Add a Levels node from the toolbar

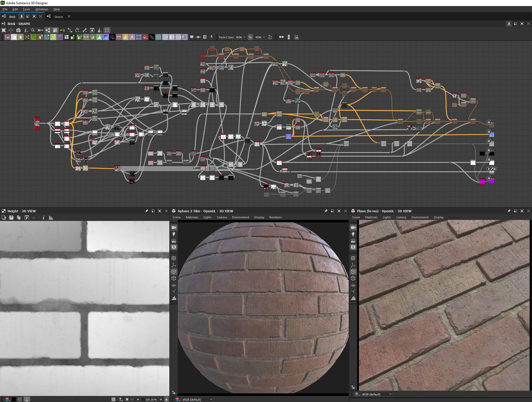(x=99, y=37)
